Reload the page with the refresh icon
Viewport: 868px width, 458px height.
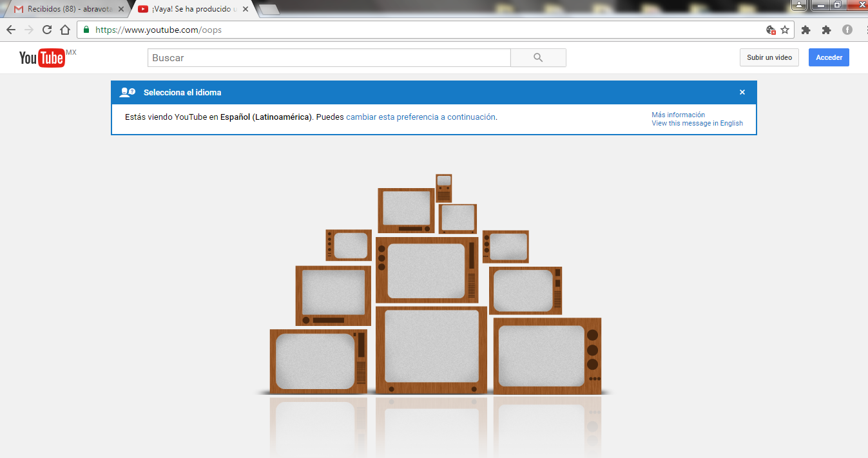click(47, 30)
